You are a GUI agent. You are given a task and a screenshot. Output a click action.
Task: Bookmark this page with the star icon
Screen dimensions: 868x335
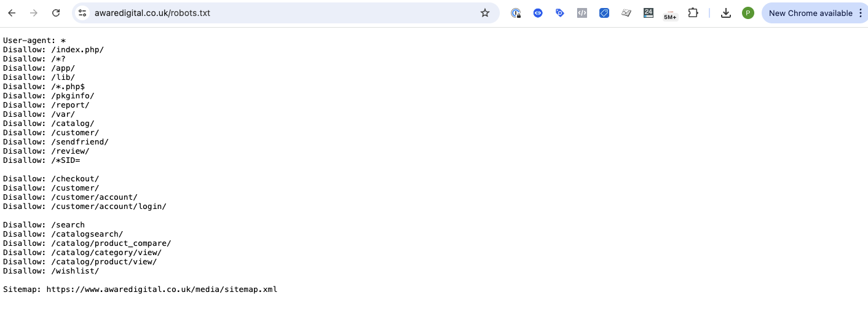[485, 13]
